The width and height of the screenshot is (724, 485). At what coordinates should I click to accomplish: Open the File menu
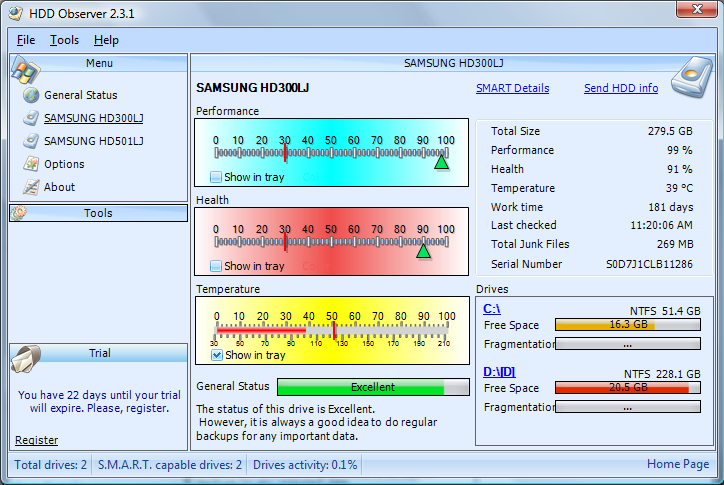26,40
